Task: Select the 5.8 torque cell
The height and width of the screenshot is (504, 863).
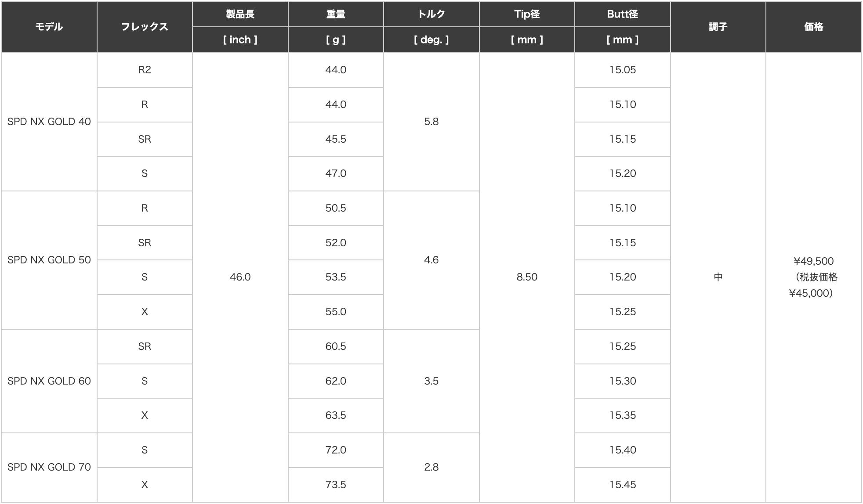Action: click(x=431, y=122)
